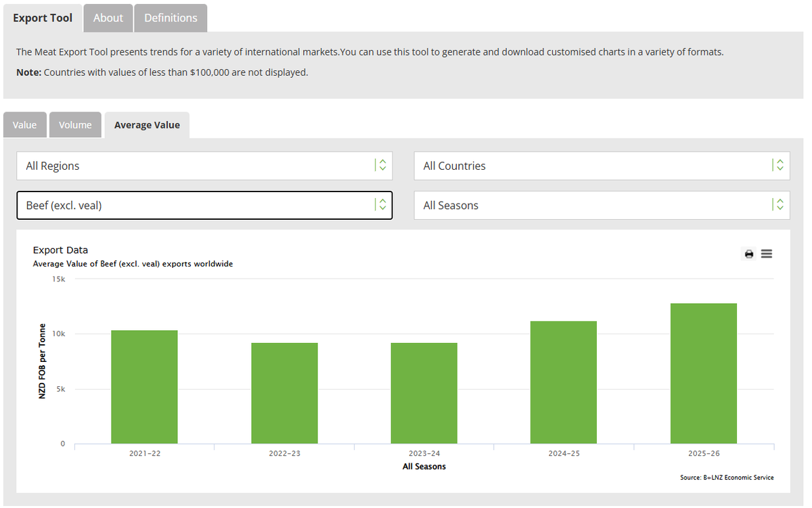Click the All Regions dropdown arrow icon
The width and height of the screenshot is (812, 508).
384,165
